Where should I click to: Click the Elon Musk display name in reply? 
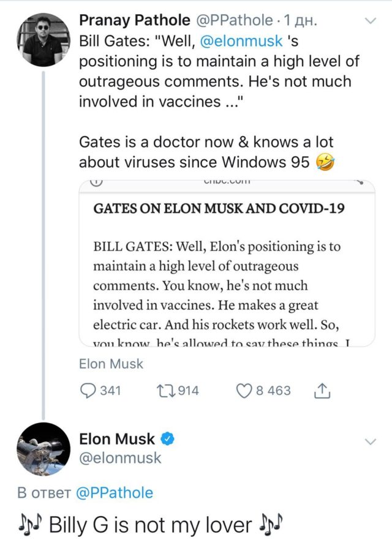pos(118,438)
